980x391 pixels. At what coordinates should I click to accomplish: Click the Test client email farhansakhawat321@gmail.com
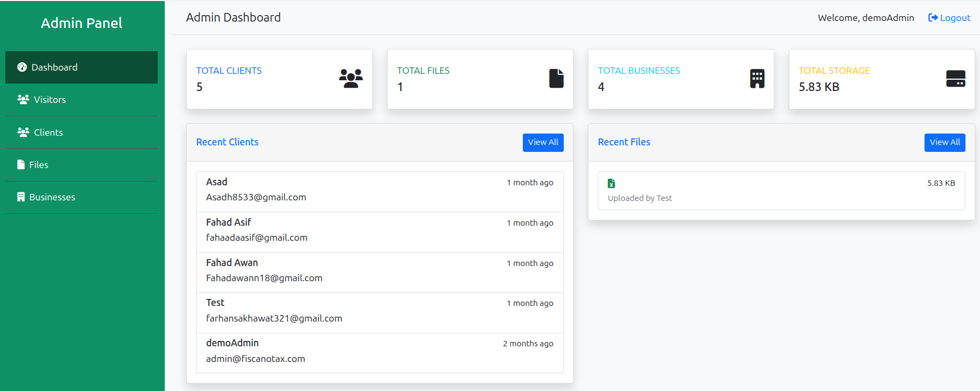click(274, 318)
